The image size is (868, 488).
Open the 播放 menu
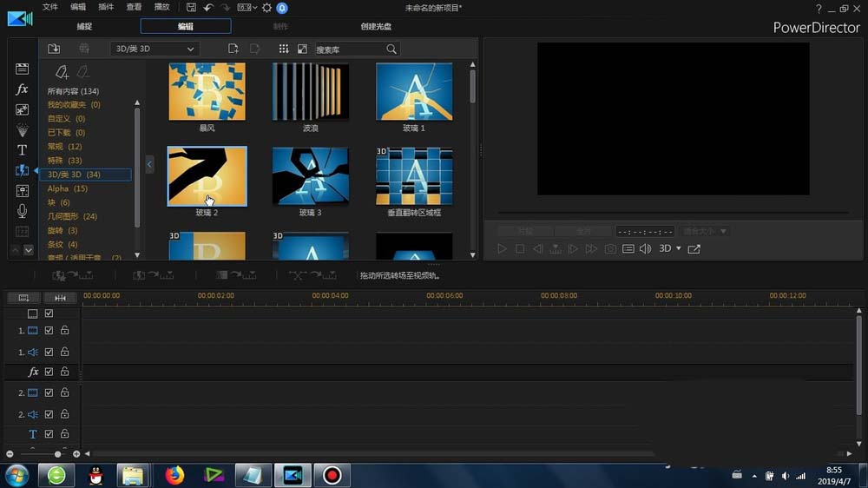161,7
